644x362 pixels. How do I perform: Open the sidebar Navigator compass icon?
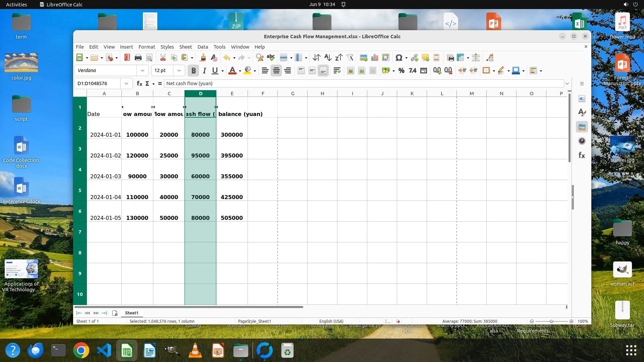[x=582, y=141]
